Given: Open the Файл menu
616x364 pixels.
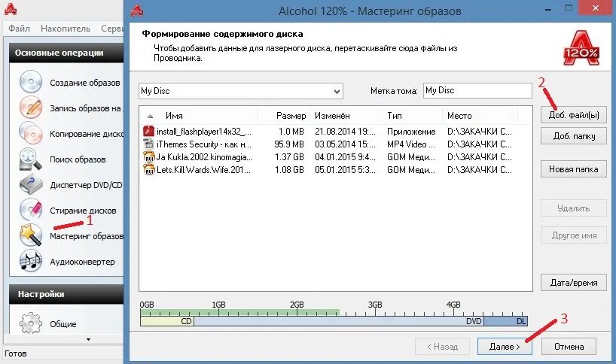Looking at the screenshot, I should point(20,29).
